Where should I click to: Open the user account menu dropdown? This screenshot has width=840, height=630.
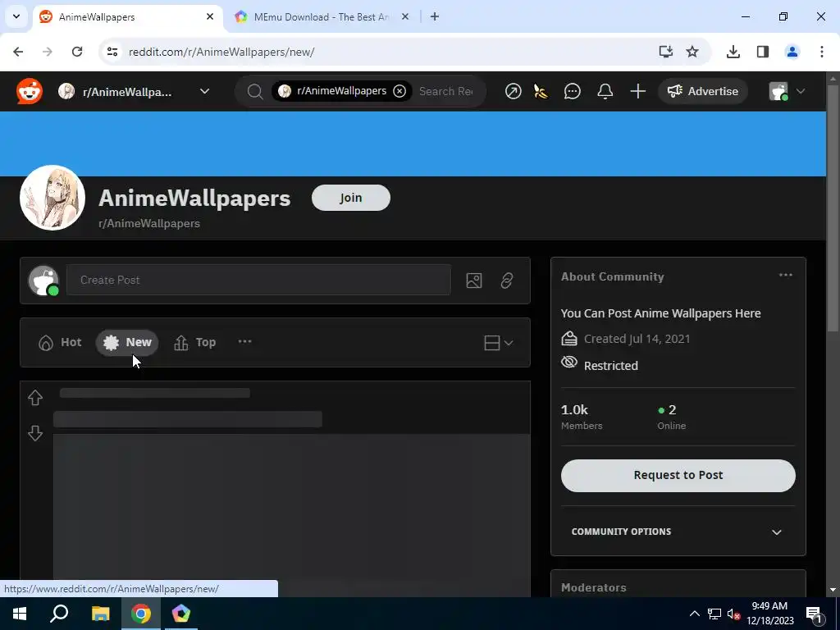787,92
